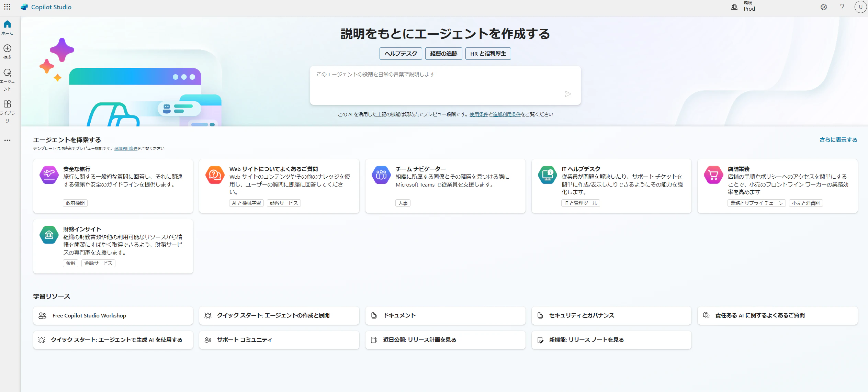The height and width of the screenshot is (392, 868).
Task: Open the IT ヘルプデスク template card
Action: click(x=611, y=186)
